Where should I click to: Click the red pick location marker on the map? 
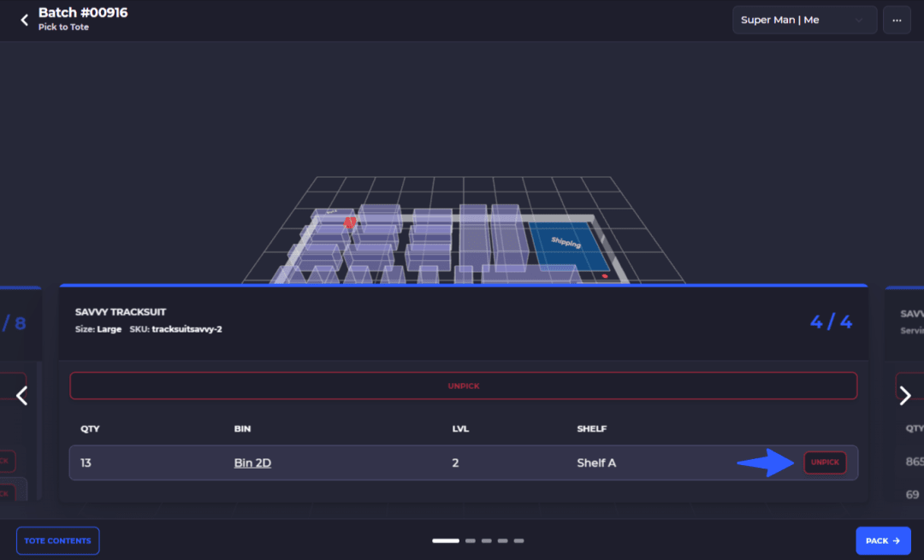click(x=349, y=222)
